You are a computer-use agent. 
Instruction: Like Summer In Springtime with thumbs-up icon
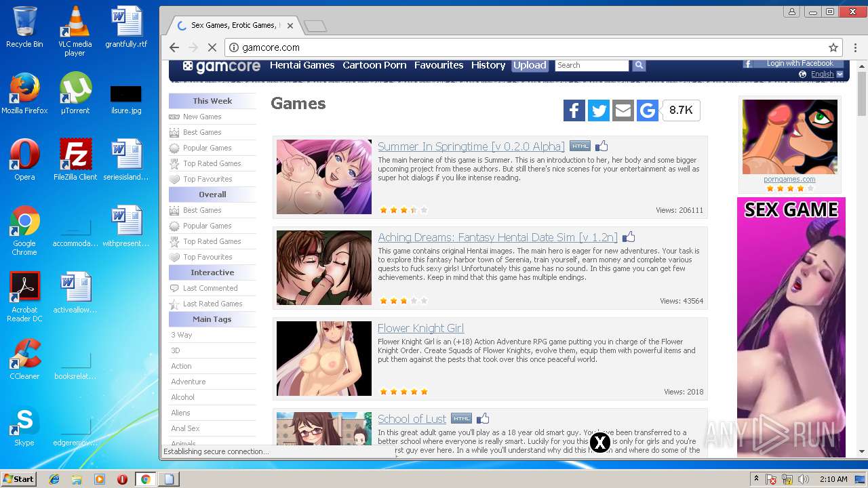coord(601,146)
